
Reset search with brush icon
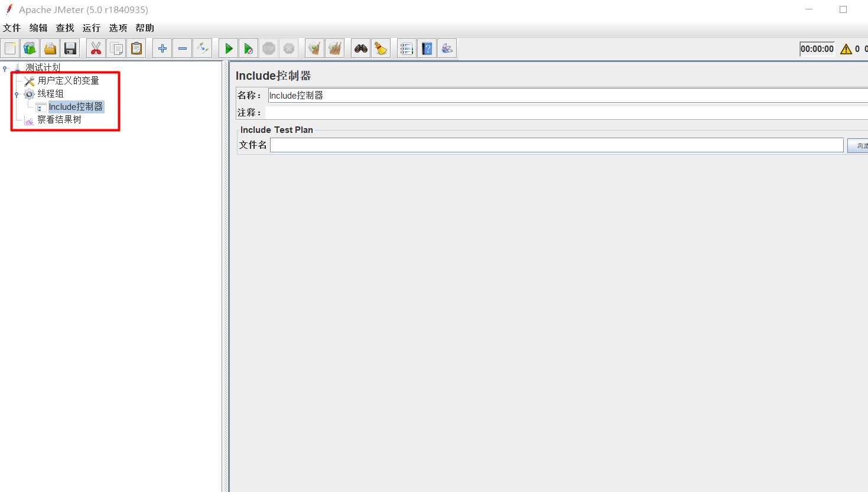point(381,48)
